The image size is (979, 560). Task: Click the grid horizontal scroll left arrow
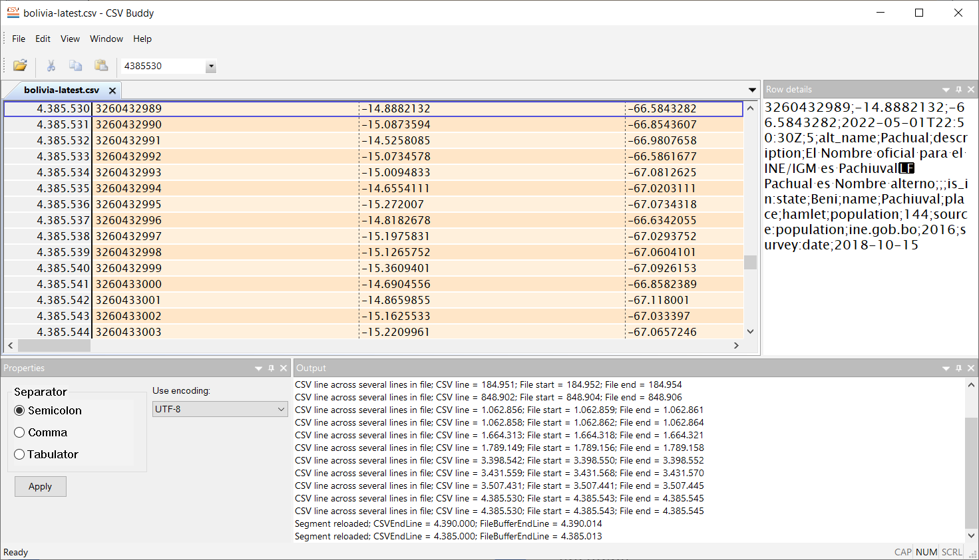pos(10,345)
